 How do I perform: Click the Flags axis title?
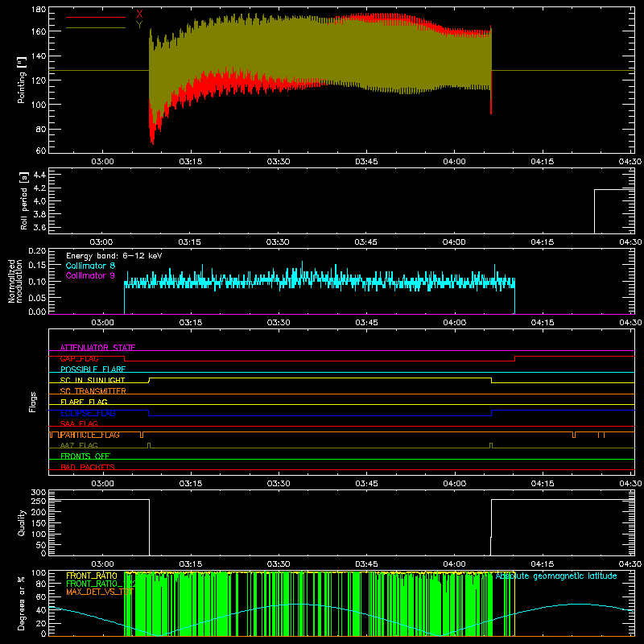tap(32, 402)
